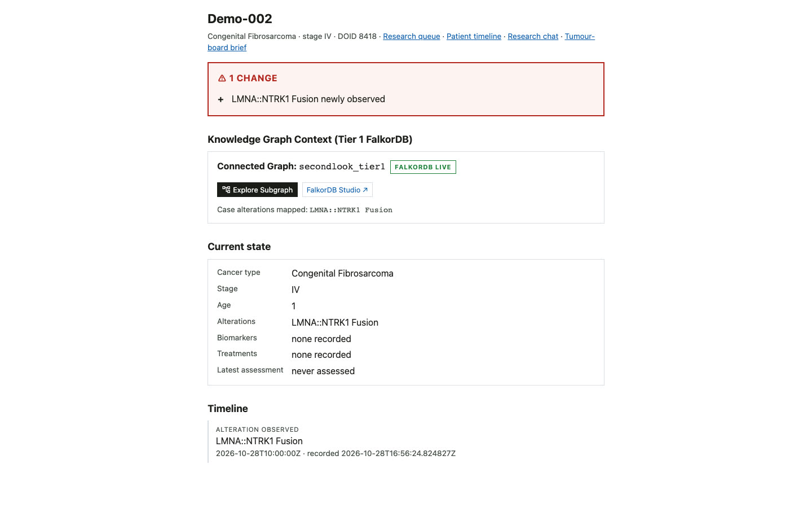812x508 pixels.
Task: Open FalkorDB Studio external link
Action: click(x=337, y=190)
